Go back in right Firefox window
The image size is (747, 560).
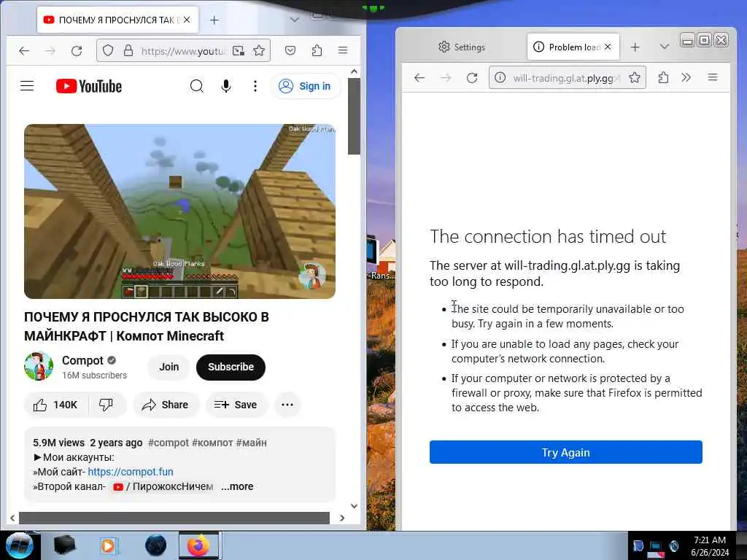tap(419, 77)
